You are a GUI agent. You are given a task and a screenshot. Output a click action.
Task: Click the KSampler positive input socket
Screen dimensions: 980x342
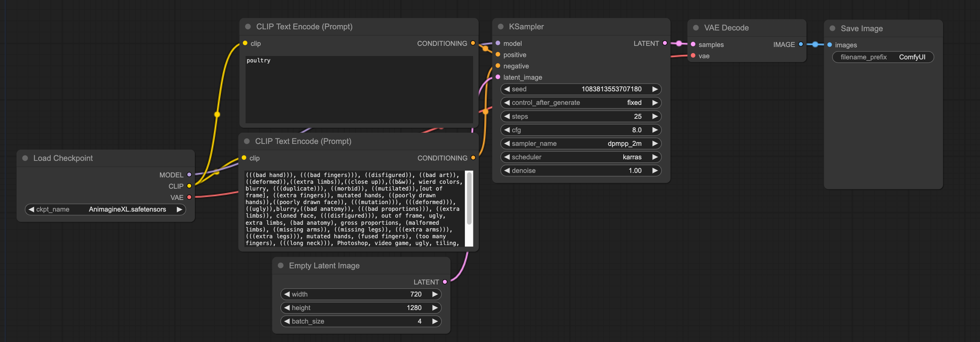(x=498, y=54)
